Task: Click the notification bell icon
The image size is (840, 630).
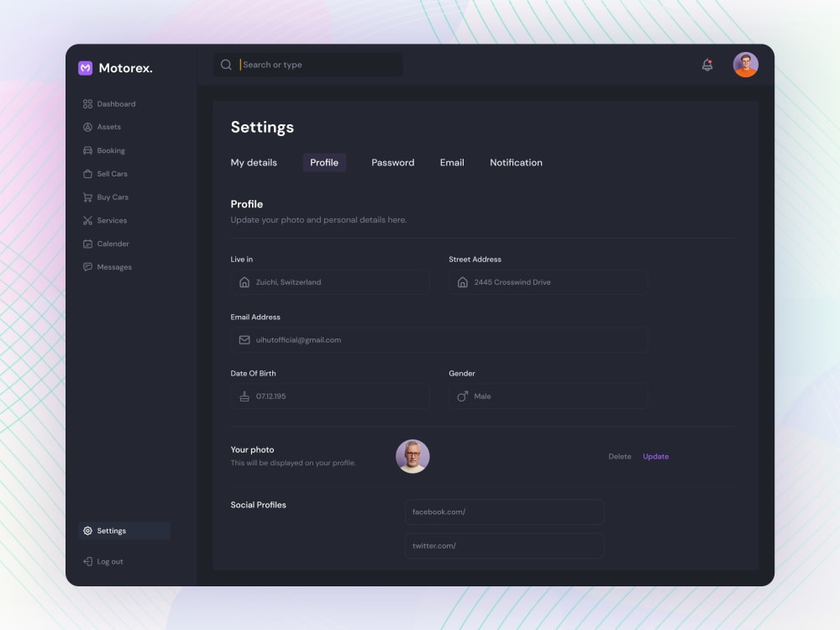Action: click(706, 64)
